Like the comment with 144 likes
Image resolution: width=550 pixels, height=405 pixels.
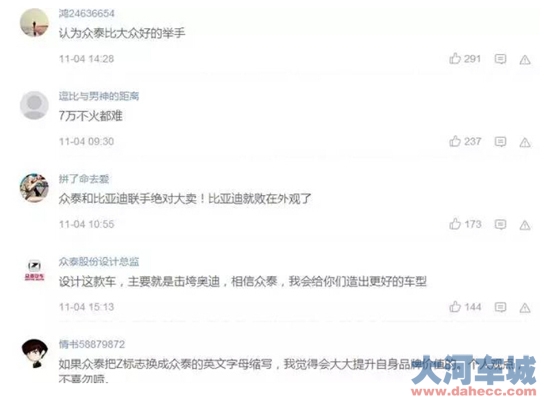tap(455, 307)
